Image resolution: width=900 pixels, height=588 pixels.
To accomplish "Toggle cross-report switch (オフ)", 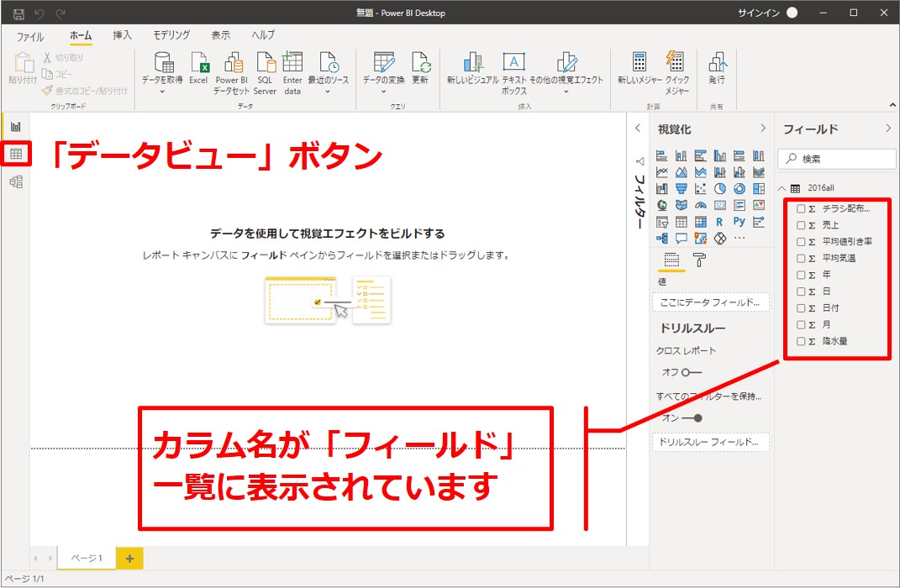I will coord(691,372).
